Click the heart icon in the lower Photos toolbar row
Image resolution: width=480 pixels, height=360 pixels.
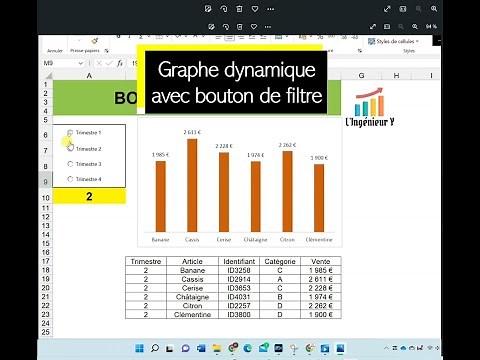click(254, 26)
